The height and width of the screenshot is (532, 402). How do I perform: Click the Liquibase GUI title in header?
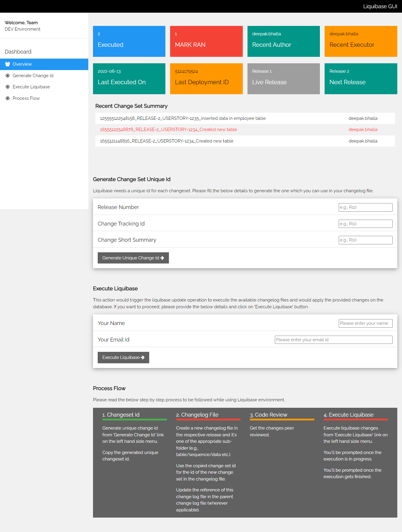[380, 6]
